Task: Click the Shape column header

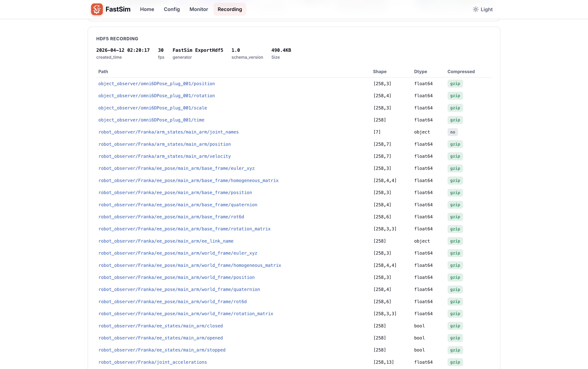Action: [x=380, y=72]
